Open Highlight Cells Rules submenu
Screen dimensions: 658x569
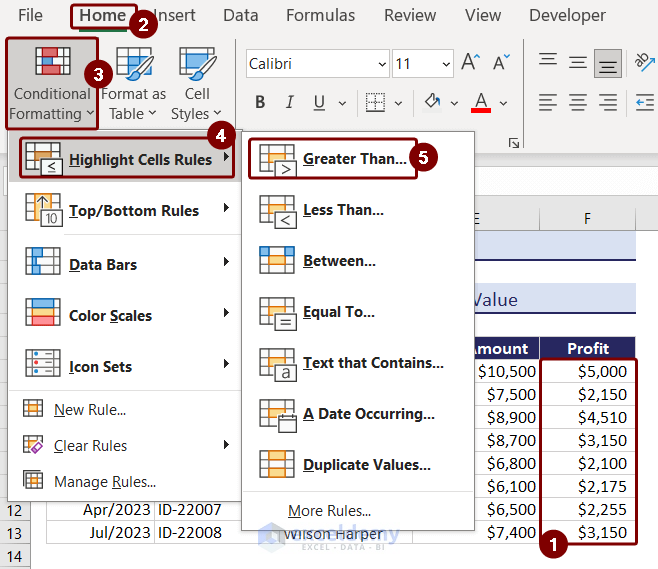(x=126, y=158)
